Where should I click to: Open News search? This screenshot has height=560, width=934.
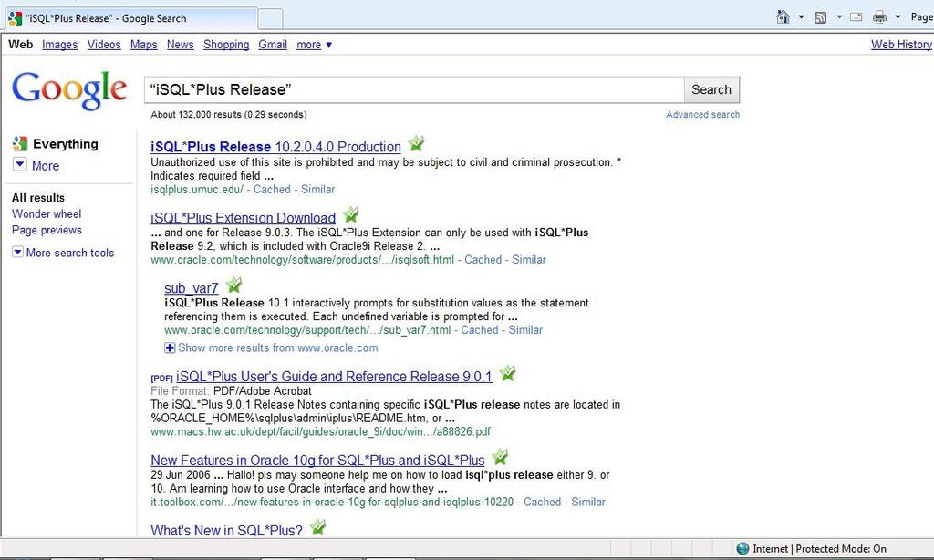click(x=180, y=45)
